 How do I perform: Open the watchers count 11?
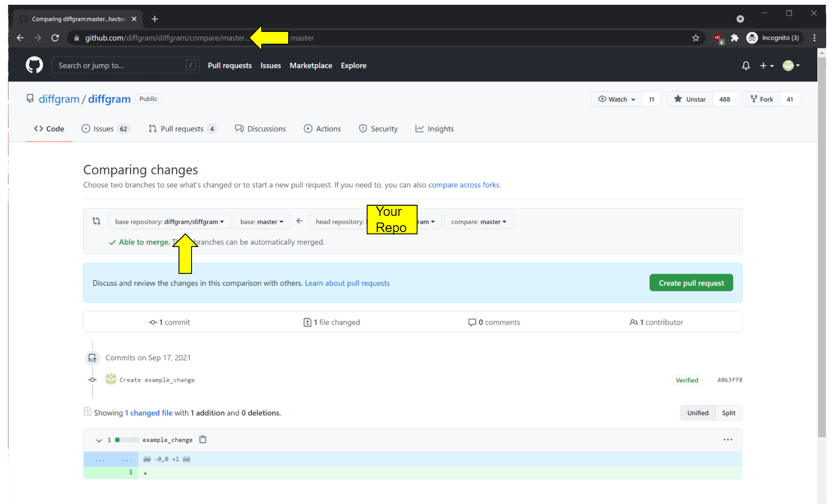tap(651, 99)
